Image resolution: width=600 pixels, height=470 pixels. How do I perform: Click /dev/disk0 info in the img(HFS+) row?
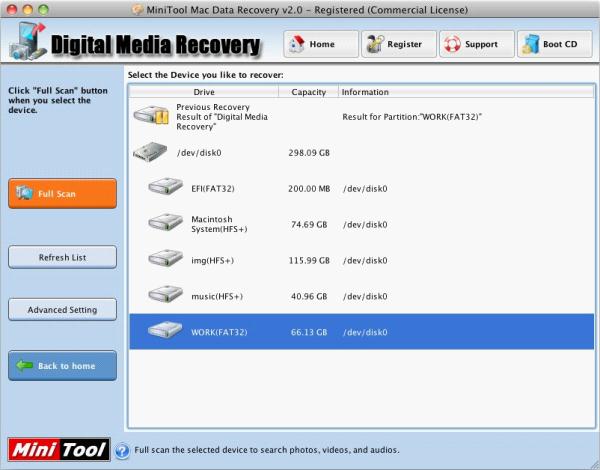tap(365, 260)
